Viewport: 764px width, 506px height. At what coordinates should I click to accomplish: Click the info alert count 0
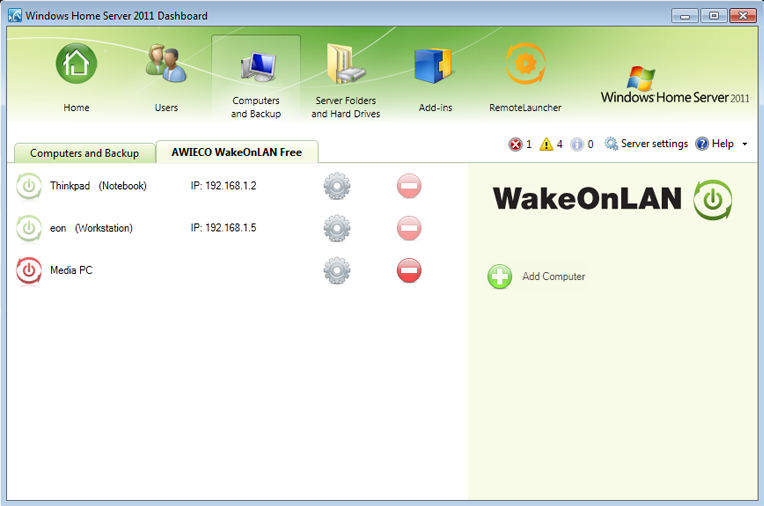coord(590,144)
